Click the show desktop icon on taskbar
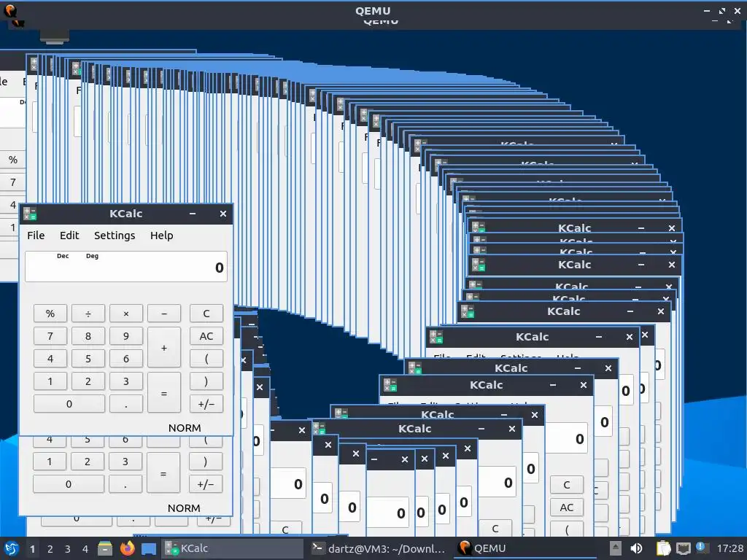The image size is (747, 560). [149, 548]
